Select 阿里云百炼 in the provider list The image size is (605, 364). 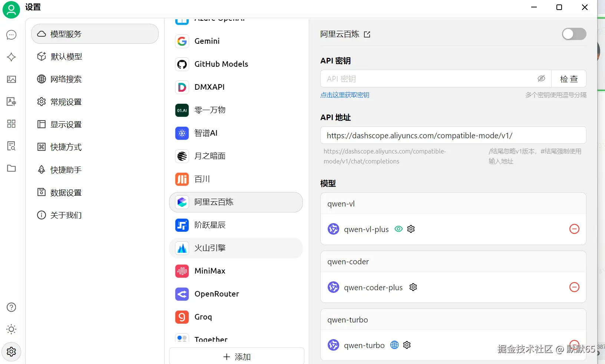click(236, 202)
